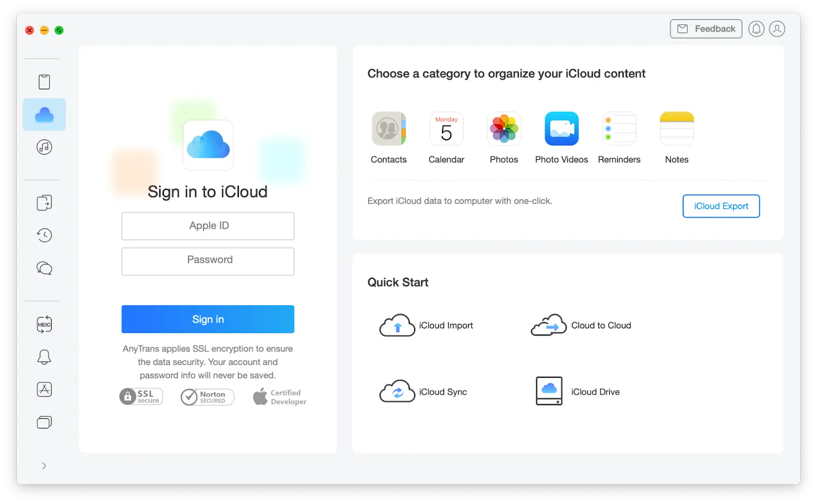
Task: Open iCloud Drive
Action: pos(578,392)
